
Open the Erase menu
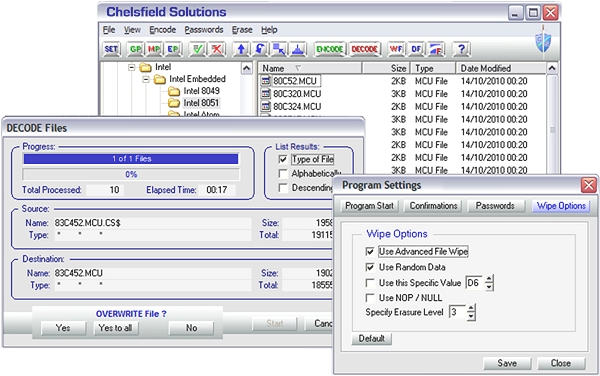pos(242,30)
